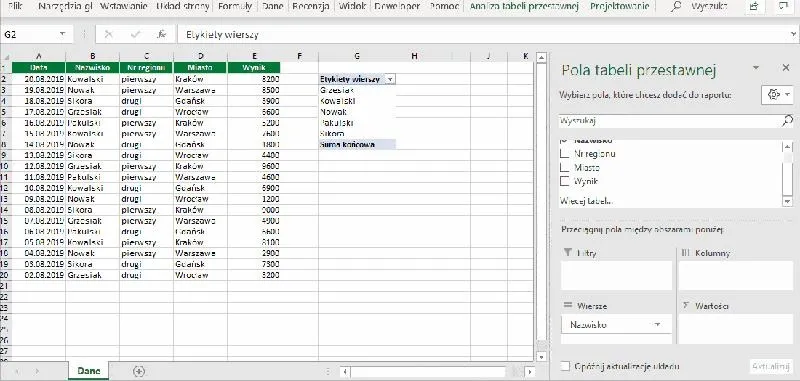This screenshot has height=381, width=800.
Task: Click the Miasto header cell
Action: pyautogui.click(x=200, y=67)
